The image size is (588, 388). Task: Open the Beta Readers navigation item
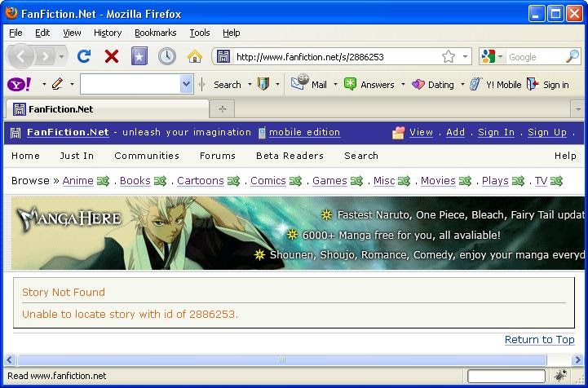point(290,156)
